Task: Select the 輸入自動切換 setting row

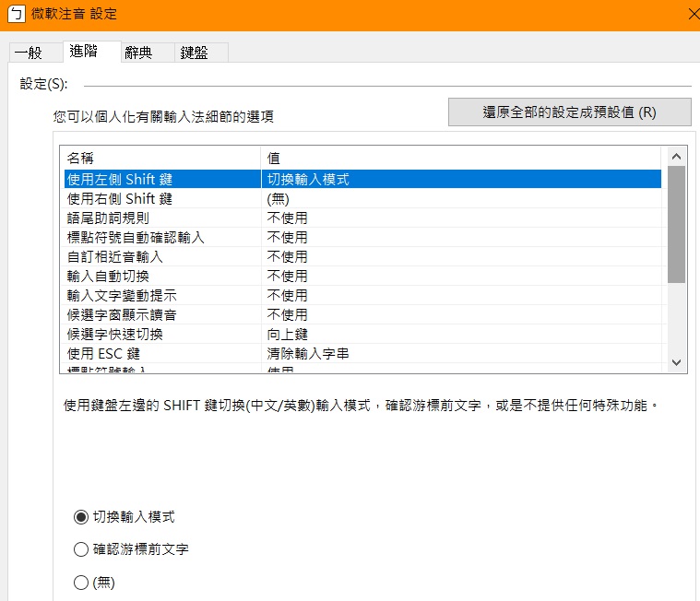Action: [362, 276]
